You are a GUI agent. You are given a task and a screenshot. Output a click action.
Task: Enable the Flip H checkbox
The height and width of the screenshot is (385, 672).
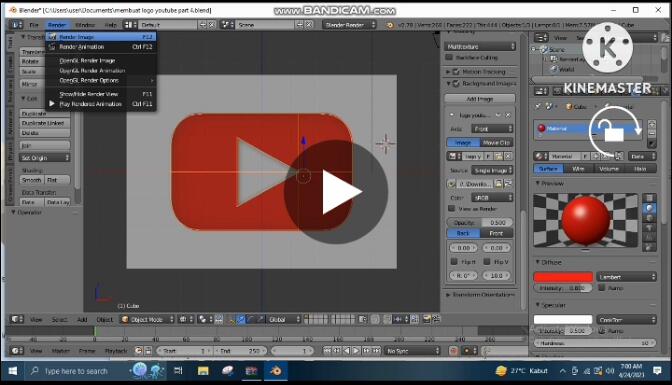(454, 262)
